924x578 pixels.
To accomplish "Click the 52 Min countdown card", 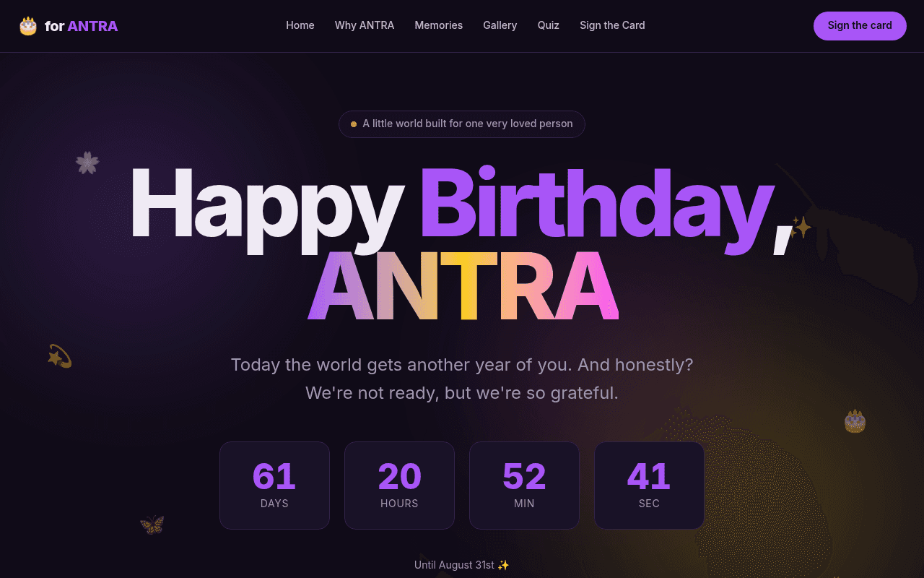I will pyautogui.click(x=524, y=486).
